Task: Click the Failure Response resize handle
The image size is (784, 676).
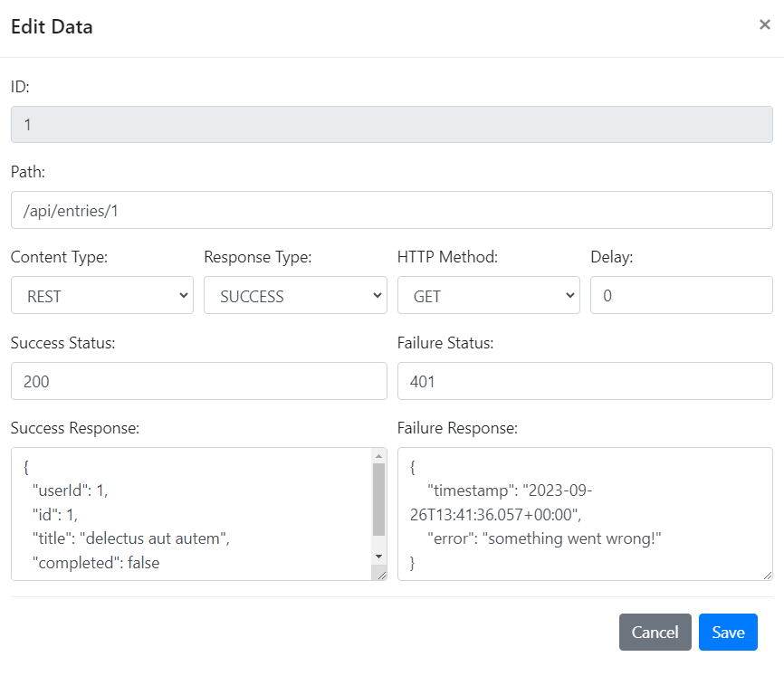Action: pos(768,575)
